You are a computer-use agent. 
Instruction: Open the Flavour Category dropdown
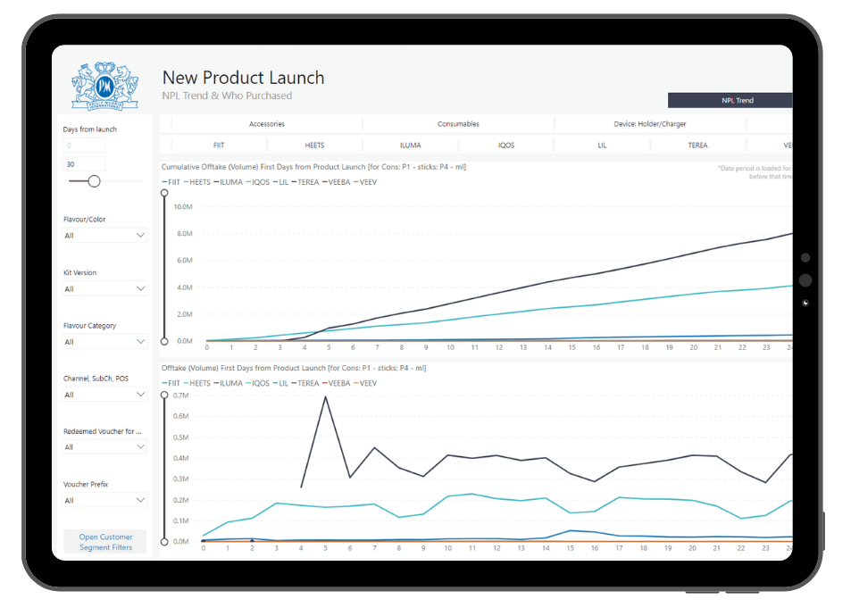[104, 342]
